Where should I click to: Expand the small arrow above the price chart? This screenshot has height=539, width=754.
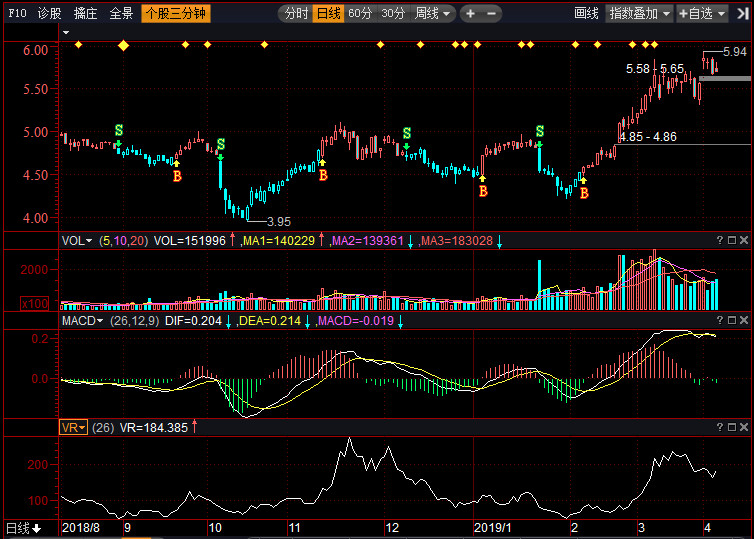(66, 32)
